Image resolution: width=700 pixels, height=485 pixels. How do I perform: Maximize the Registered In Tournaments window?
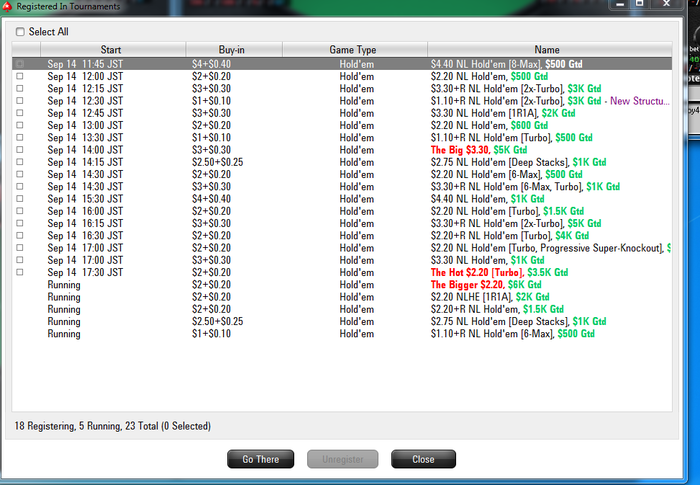click(640, 4)
